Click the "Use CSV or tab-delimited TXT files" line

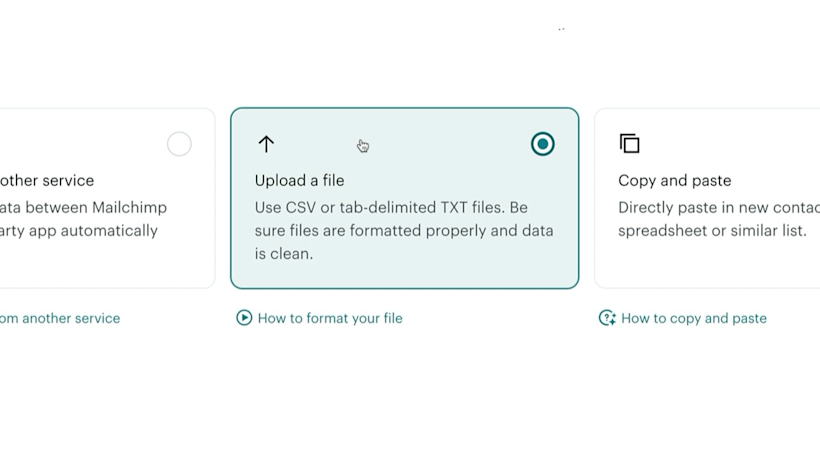click(391, 207)
